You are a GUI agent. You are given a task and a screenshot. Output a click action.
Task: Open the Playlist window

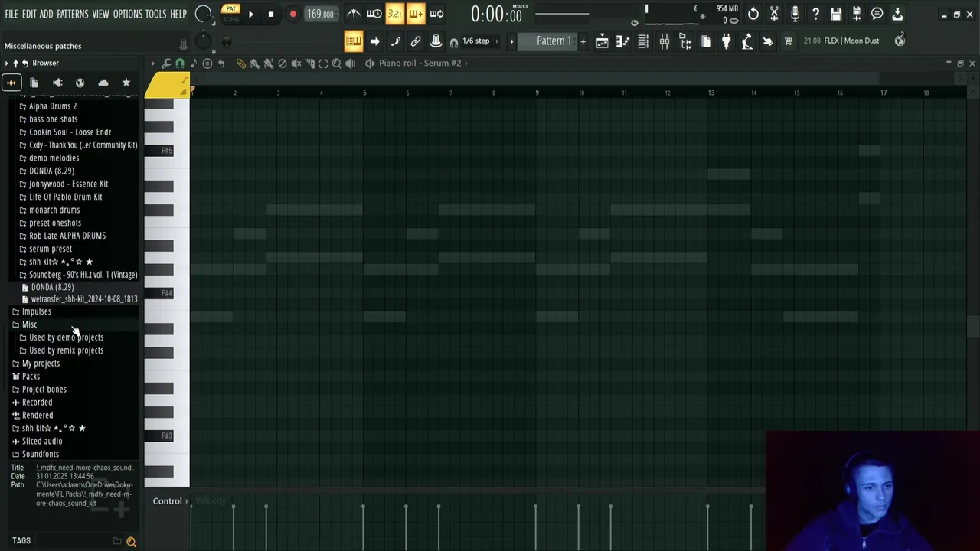tap(603, 41)
